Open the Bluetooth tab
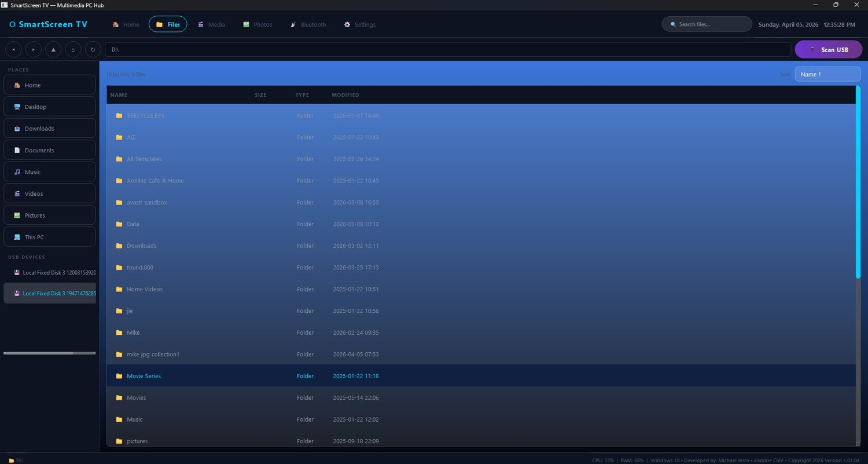This screenshot has width=868, height=464. (308, 24)
